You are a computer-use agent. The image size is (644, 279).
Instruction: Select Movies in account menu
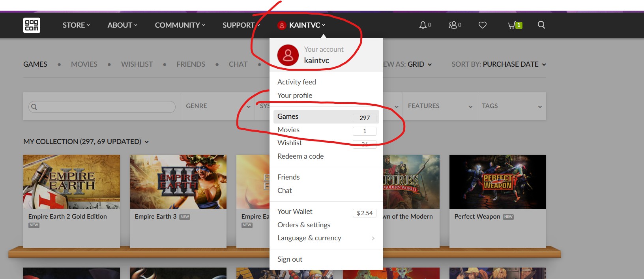(x=326, y=130)
